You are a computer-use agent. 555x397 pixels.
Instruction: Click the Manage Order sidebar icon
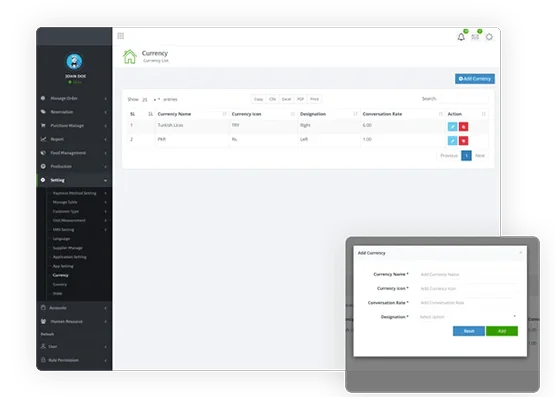43,98
